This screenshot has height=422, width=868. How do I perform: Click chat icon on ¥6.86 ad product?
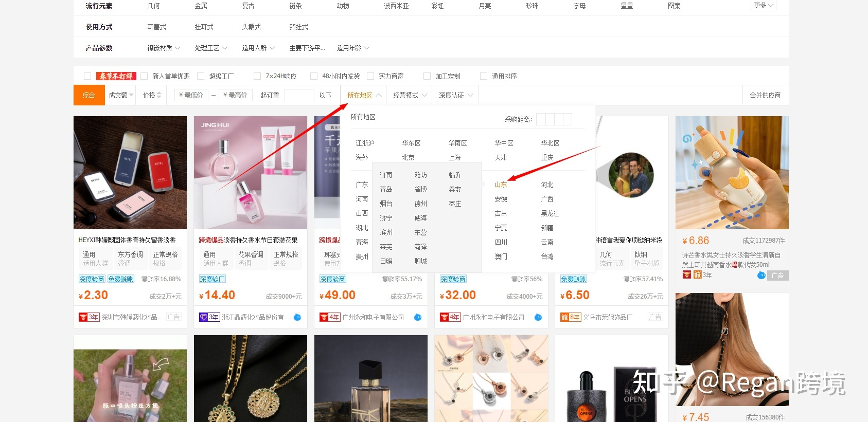pyautogui.click(x=761, y=276)
